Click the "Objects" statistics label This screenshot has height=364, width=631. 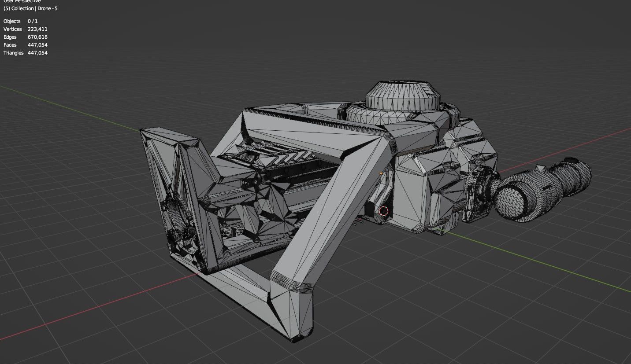click(12, 21)
